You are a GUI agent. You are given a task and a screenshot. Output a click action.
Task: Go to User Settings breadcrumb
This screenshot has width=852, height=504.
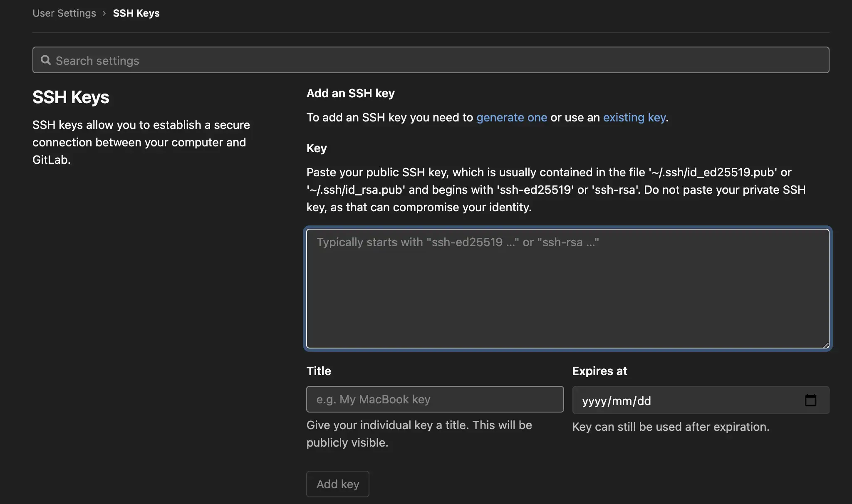pos(64,13)
